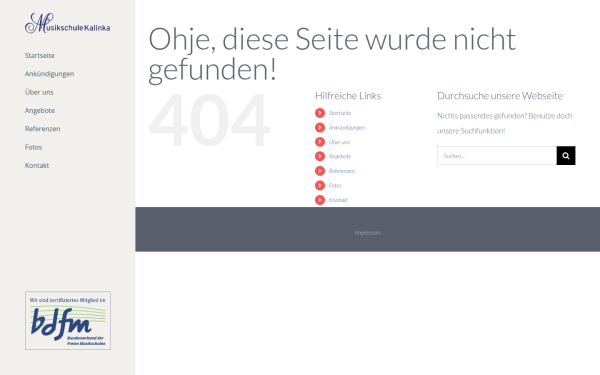600x375 pixels.
Task: Click the red arrow icon beside Ankündigungen
Action: coord(320,127)
